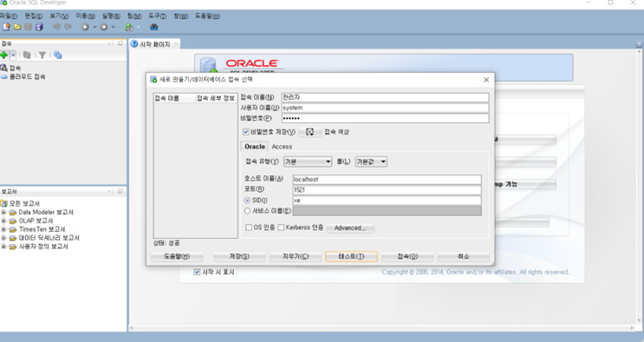Screen dimensions: 644x342
Task: Click the Open folder toolbar icon
Action: (x=17, y=27)
